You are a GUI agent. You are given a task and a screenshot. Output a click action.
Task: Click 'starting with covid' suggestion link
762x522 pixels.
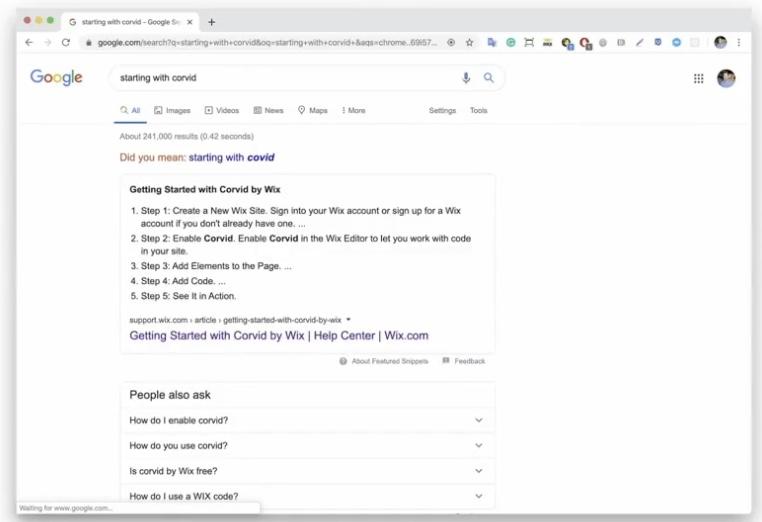[x=232, y=157]
